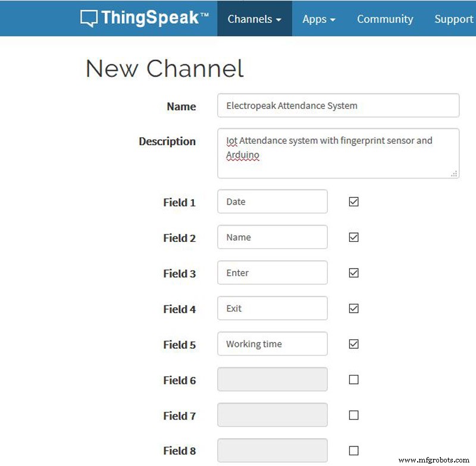Tick the Field 8 checkbox

tap(353, 451)
